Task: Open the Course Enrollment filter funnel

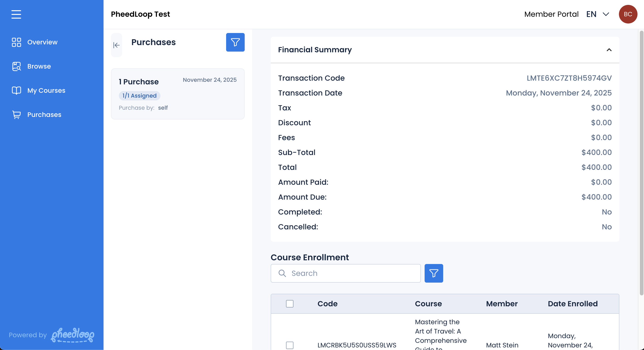Action: pyautogui.click(x=433, y=273)
